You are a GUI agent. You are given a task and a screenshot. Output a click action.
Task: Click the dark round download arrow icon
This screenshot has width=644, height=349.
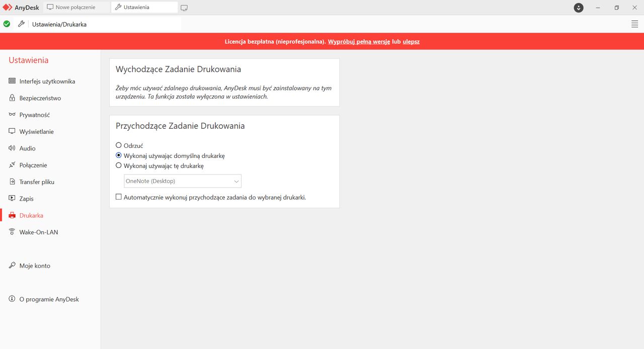[x=579, y=8]
